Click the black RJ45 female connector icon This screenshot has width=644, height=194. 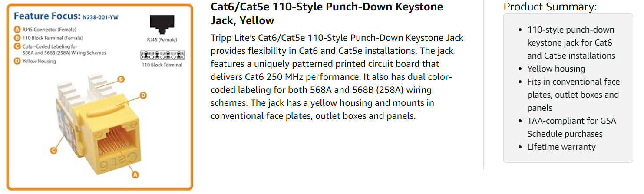(x=161, y=25)
